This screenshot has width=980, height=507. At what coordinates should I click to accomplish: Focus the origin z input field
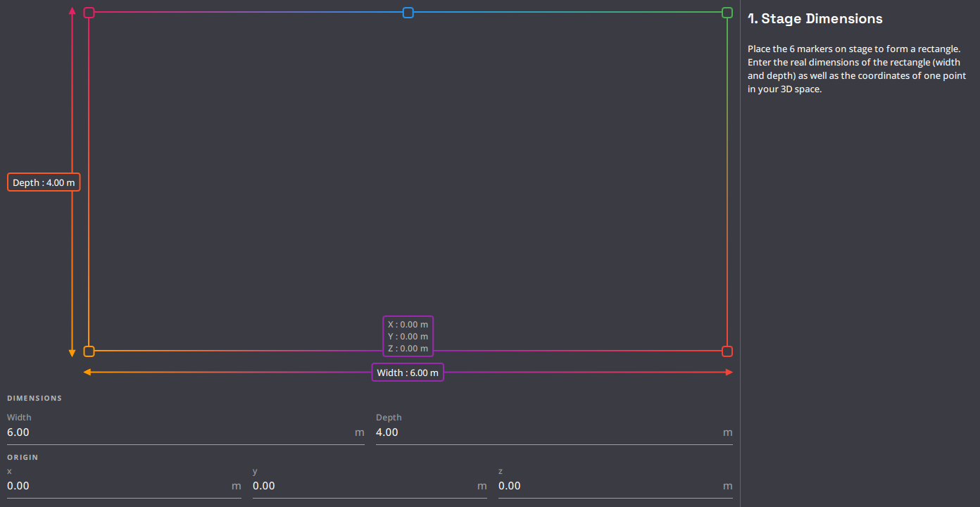[x=615, y=486]
